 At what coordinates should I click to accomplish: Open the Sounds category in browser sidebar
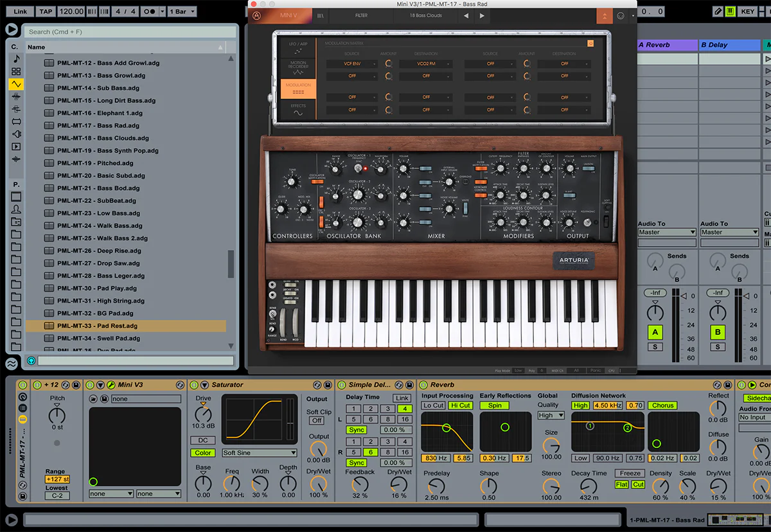tap(15, 59)
